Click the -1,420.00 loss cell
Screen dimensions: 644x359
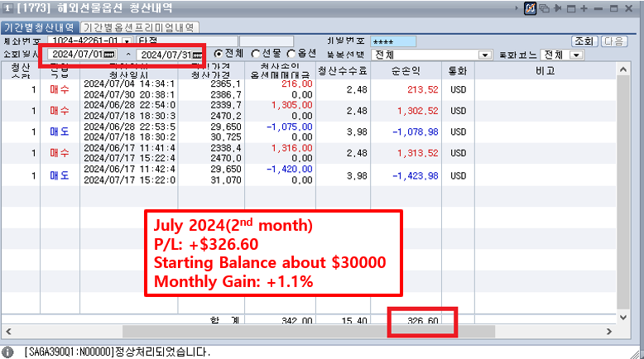click(290, 169)
